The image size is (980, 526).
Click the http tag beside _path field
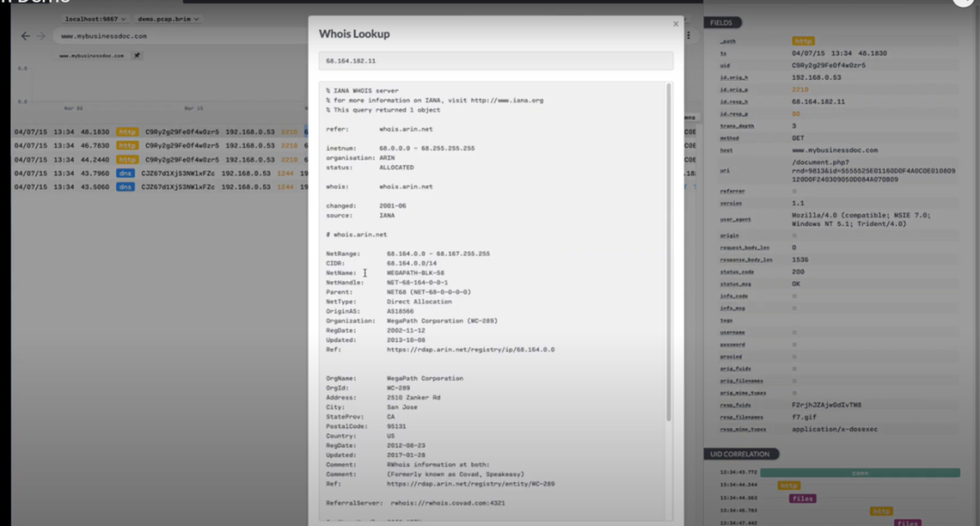point(803,41)
